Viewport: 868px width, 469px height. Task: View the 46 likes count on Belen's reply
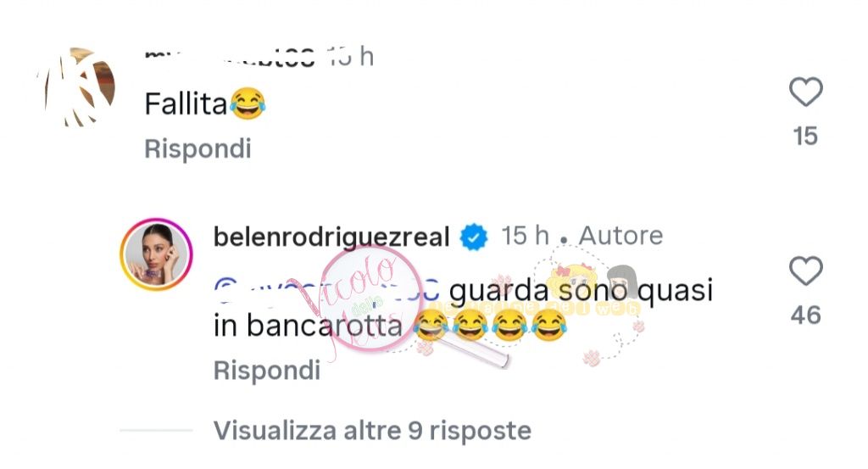(x=805, y=315)
